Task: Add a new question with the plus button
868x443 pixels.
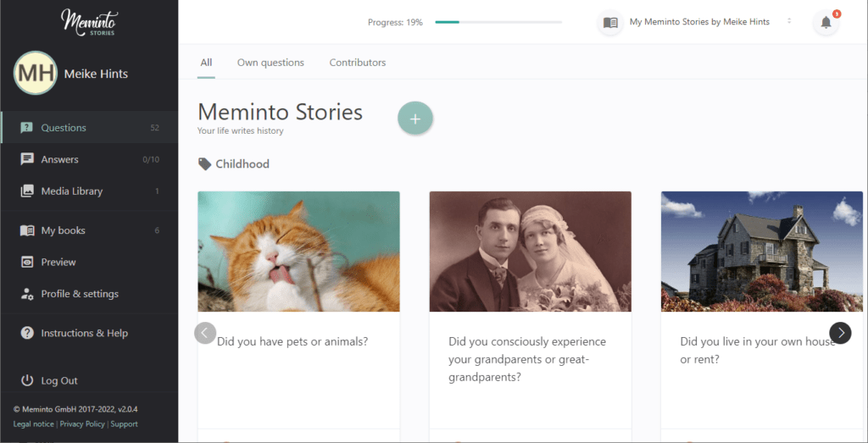Action: pyautogui.click(x=415, y=119)
